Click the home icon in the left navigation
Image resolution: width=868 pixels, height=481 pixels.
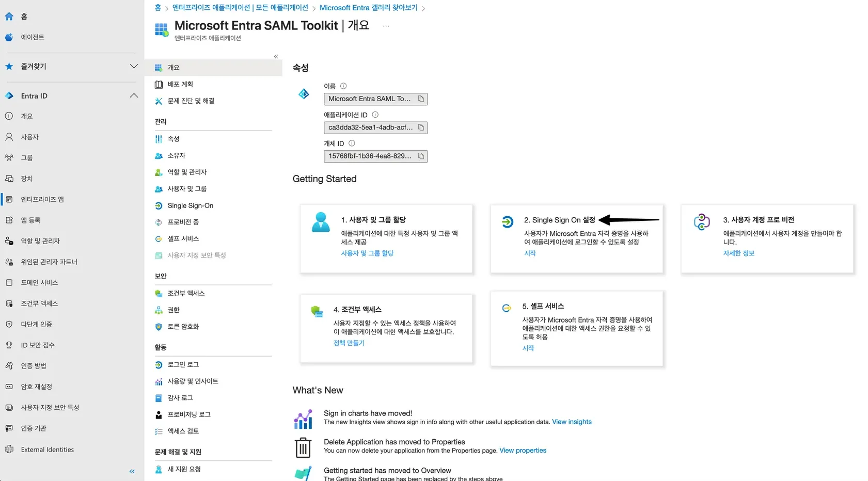(9, 17)
